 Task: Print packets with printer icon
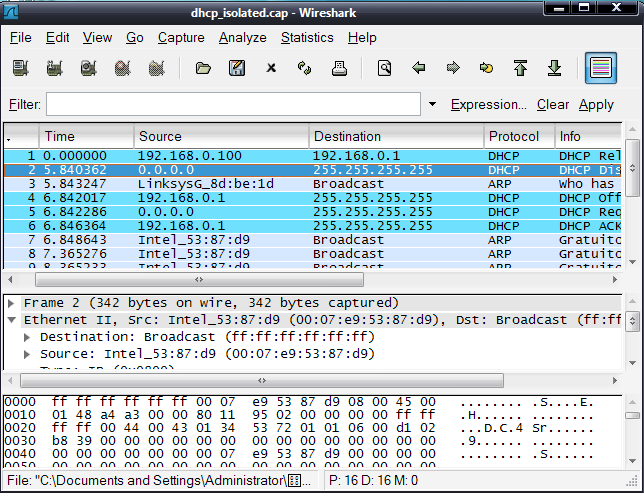[x=339, y=68]
